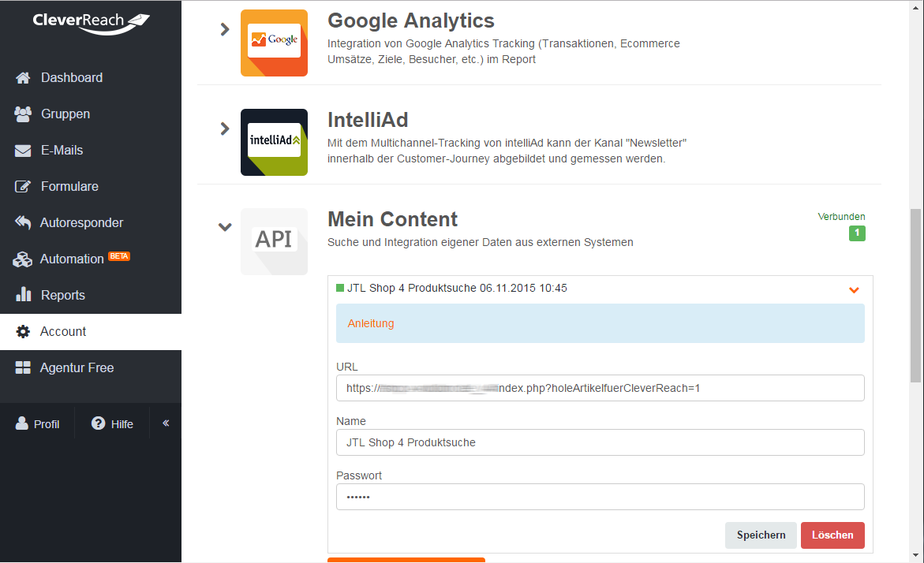Click the Automation cubes icon
This screenshot has height=563, width=924.
(x=22, y=259)
